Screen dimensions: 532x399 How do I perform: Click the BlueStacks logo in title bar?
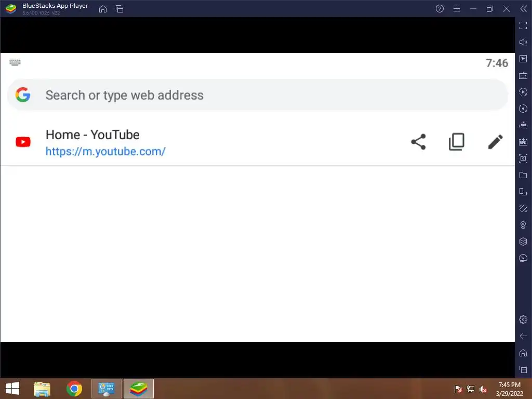point(11,9)
